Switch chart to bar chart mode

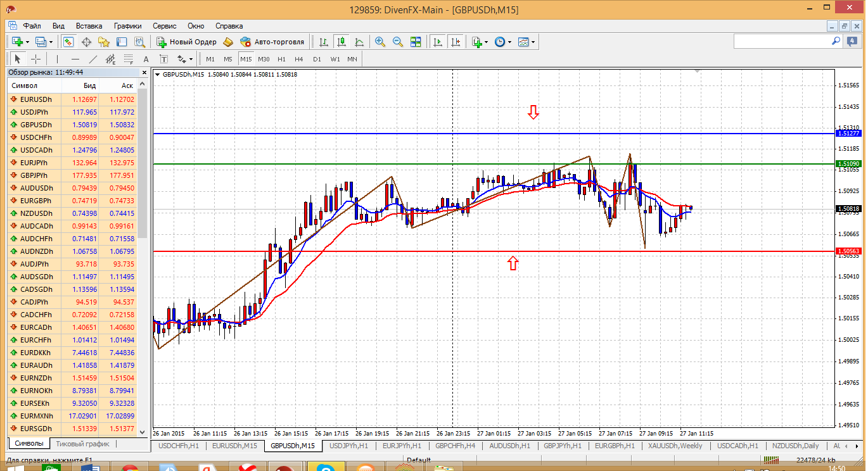tap(324, 42)
